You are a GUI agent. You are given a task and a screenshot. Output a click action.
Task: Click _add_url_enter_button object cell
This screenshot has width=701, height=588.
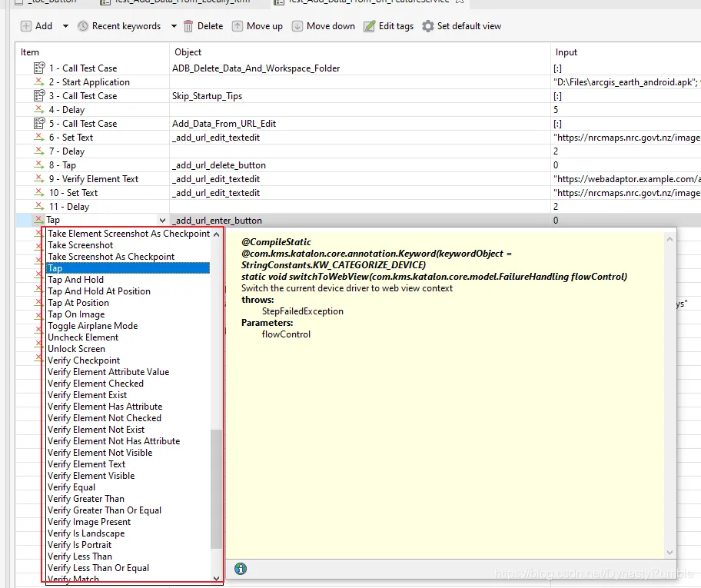pos(360,221)
